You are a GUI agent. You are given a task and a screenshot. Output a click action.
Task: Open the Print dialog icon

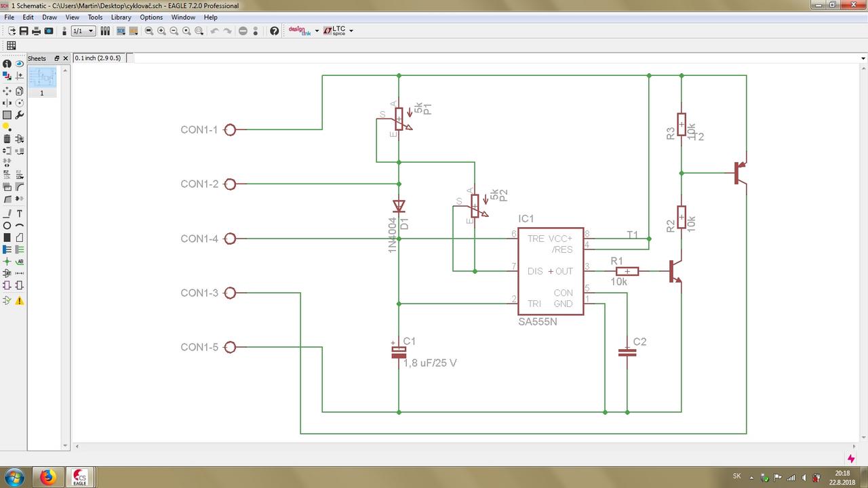point(37,31)
